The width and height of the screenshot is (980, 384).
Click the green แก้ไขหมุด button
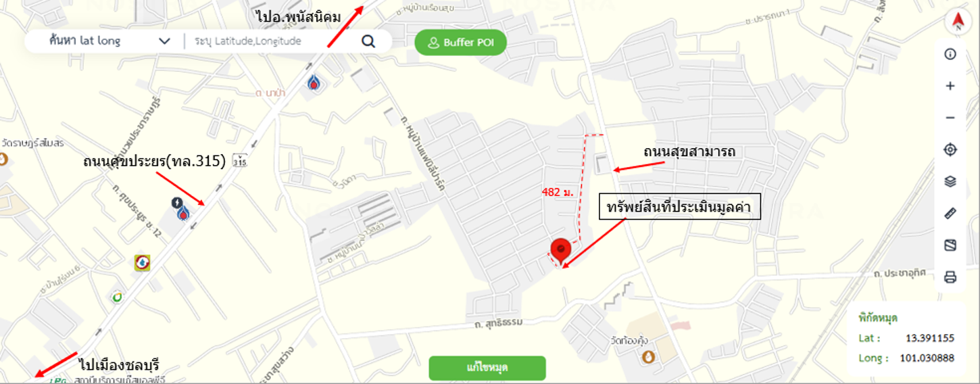click(x=487, y=368)
